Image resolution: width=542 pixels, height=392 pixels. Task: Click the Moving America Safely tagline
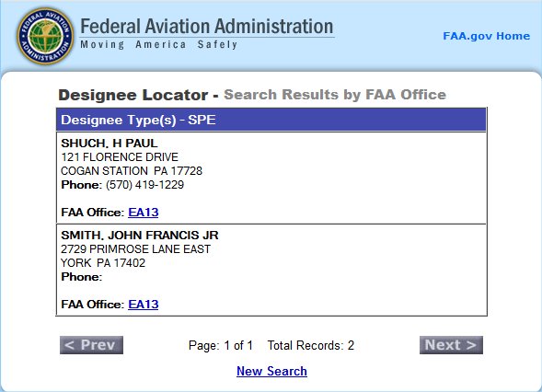tap(158, 44)
